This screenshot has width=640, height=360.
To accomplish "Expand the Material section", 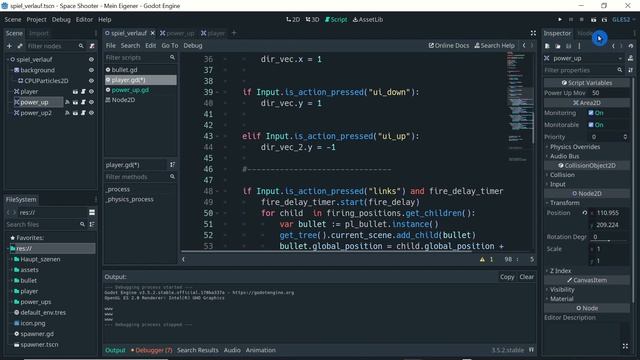I will [x=562, y=299].
